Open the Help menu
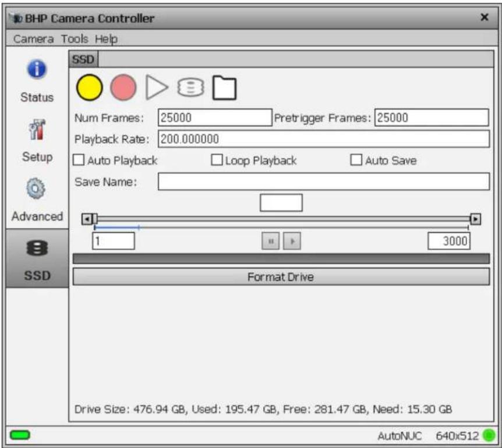The image size is (502, 448). 106,40
